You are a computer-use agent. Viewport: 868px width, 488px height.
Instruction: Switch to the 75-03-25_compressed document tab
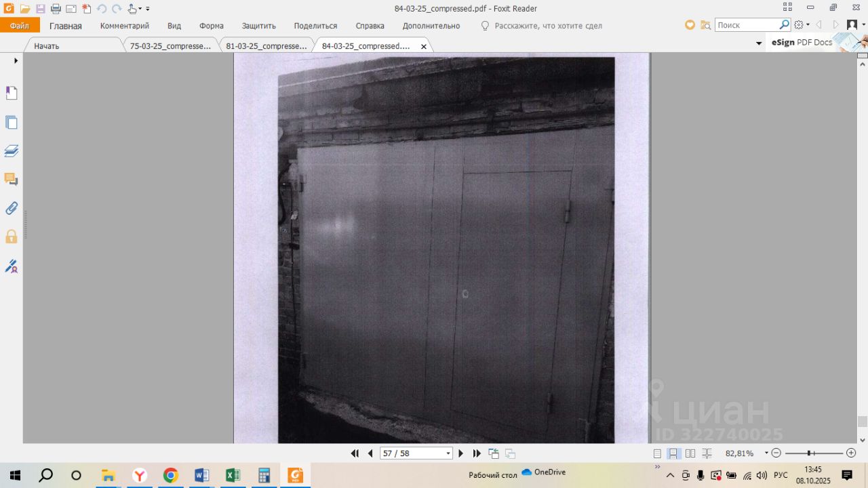[170, 45]
